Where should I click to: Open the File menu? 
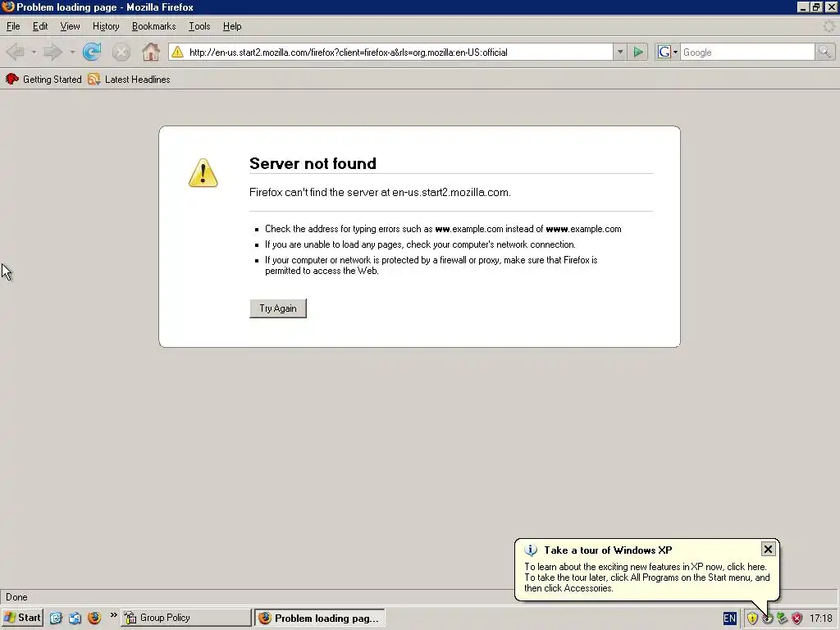[x=13, y=26]
